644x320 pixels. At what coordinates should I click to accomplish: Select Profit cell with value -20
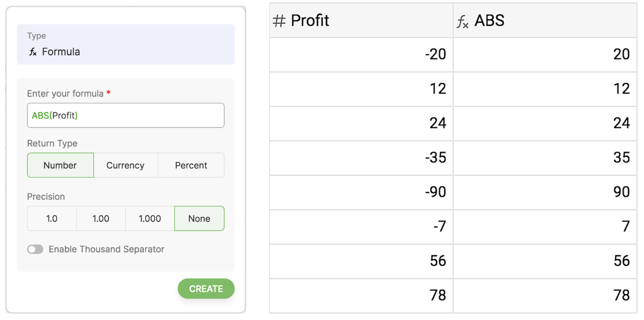click(361, 55)
